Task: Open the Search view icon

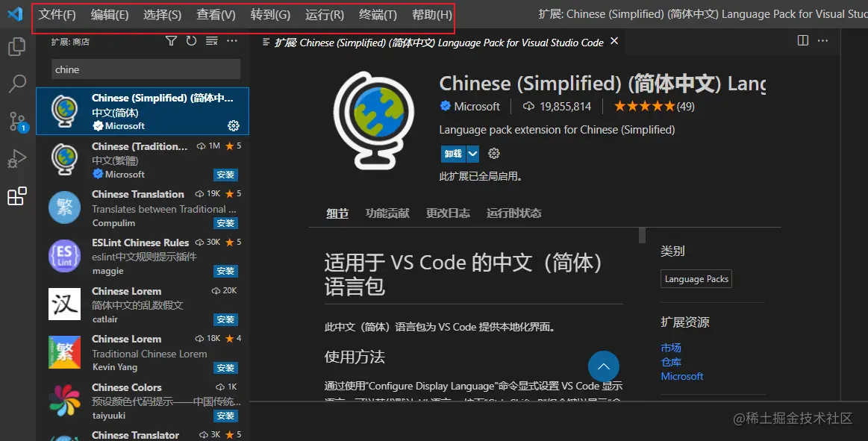Action: coord(17,84)
